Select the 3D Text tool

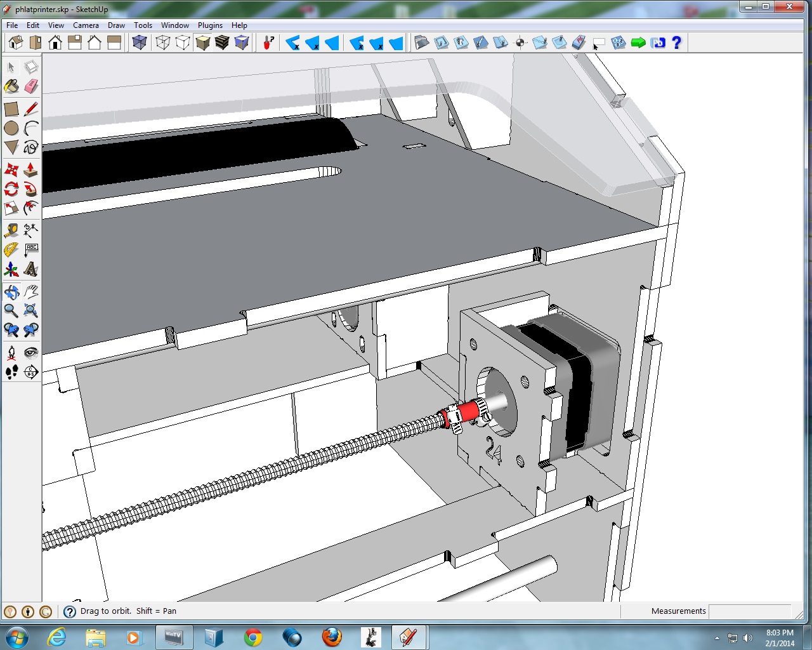30,269
